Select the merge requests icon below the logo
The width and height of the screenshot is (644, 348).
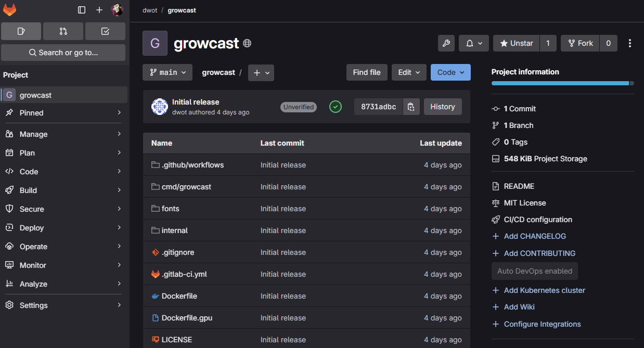[x=62, y=31]
